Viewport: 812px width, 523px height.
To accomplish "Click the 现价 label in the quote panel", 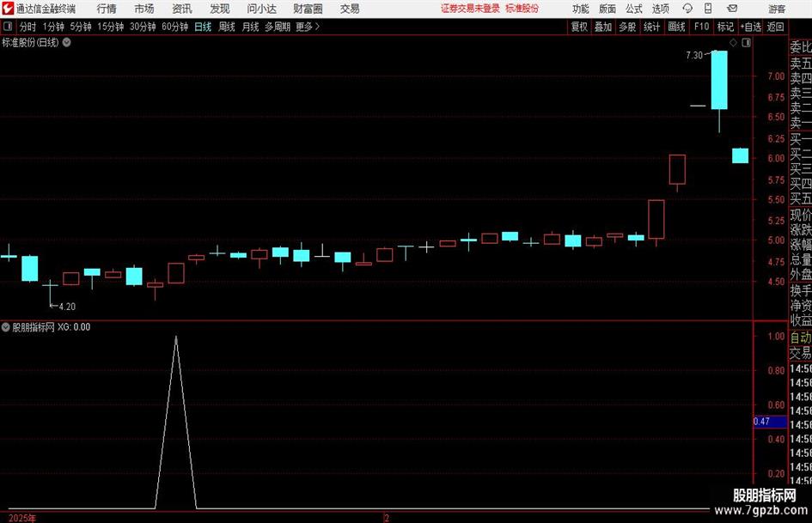I will point(801,215).
